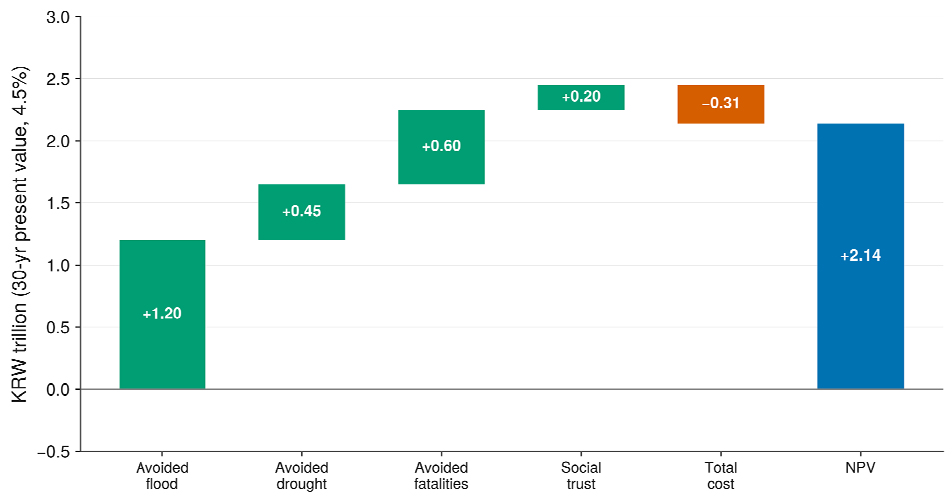Click the orange Total cost bar
This screenshot has height=504, width=952.
point(721,104)
